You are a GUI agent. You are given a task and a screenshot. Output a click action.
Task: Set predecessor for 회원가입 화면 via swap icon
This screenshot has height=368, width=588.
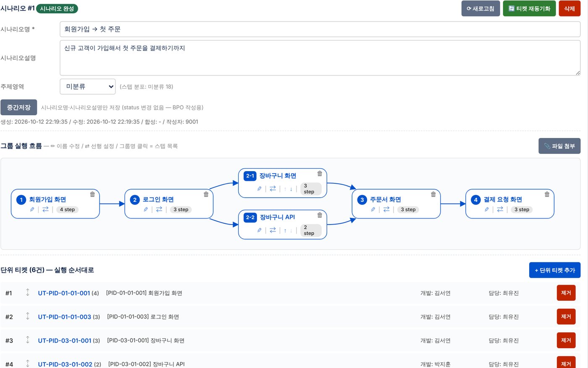pyautogui.click(x=45, y=209)
